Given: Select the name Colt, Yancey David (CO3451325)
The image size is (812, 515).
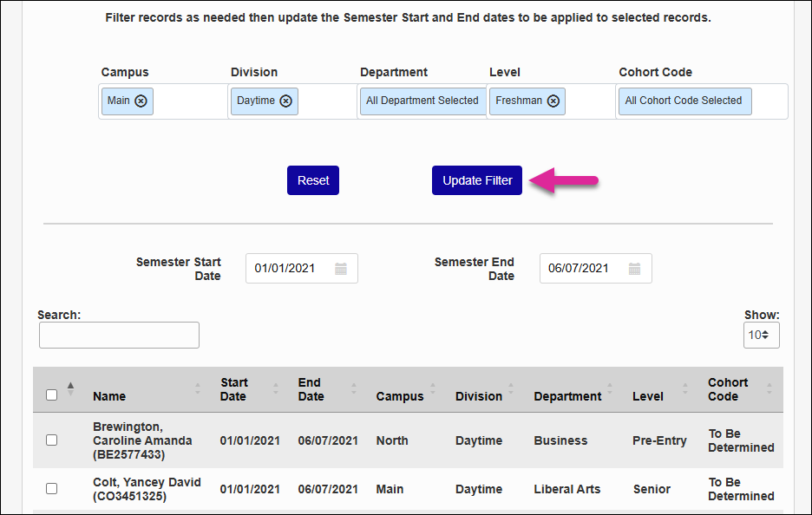Looking at the screenshot, I should pyautogui.click(x=147, y=489).
